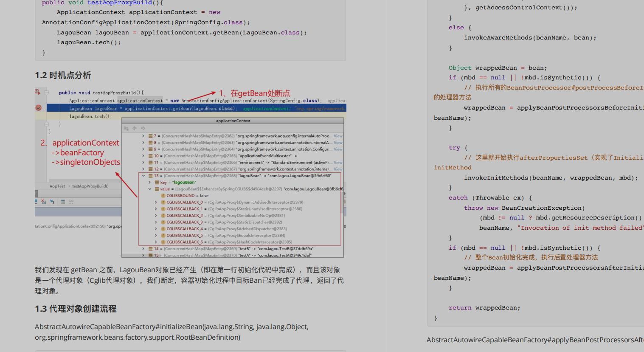Click the run test gutter icon beside testAopProxyBuild
The image size is (644, 352).
click(x=37, y=92)
